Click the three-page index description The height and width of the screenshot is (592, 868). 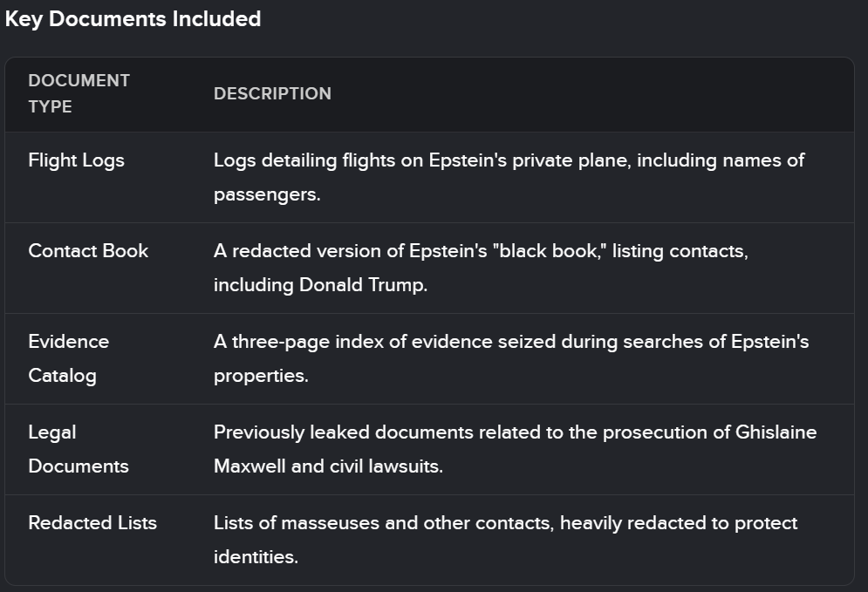pos(511,358)
